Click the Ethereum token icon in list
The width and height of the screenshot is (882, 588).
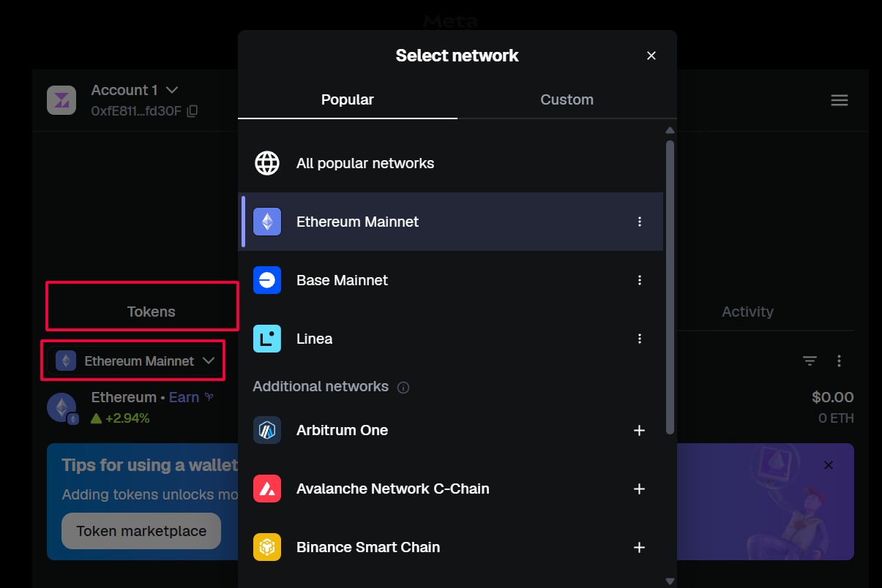[x=61, y=407]
